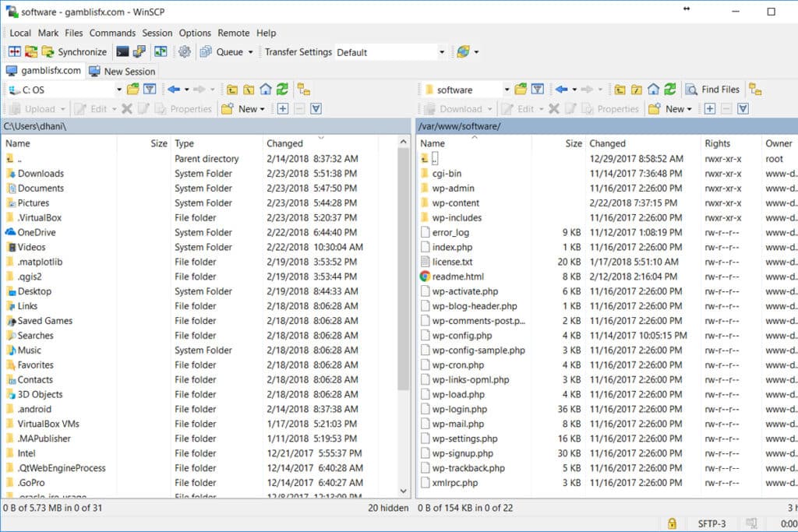Open the console terminal icon
798x532 pixels.
tap(122, 52)
